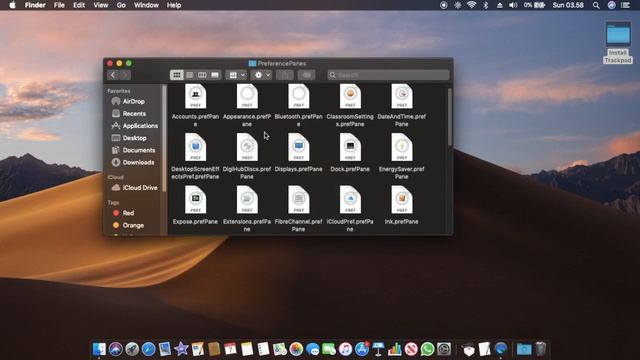Go back with the back arrow
Screen dimensions: 640x360
[x=113, y=75]
